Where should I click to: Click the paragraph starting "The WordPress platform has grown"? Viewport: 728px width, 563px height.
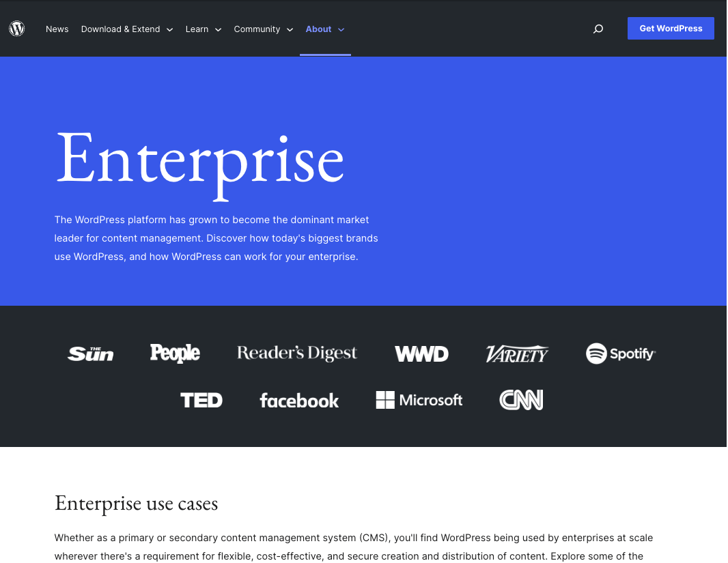[x=216, y=238]
